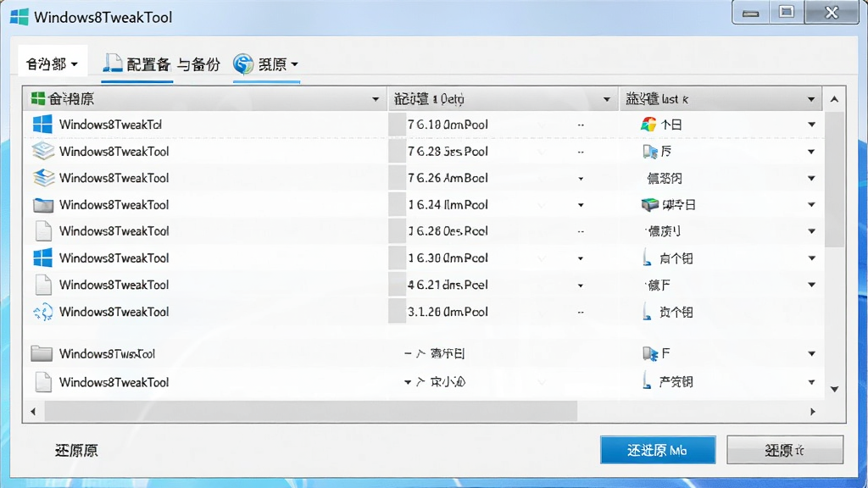Toggle the checkbox beside 1 6.30 0mPcol

pos(397,258)
